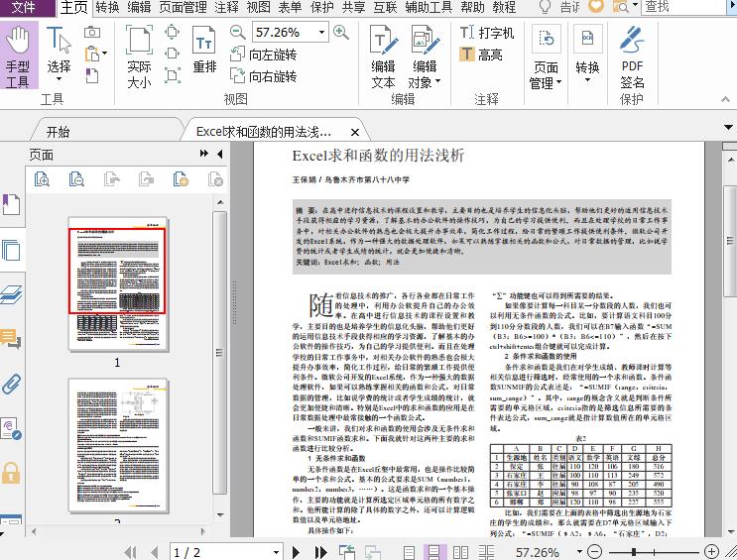Image resolution: width=737 pixels, height=560 pixels.
Task: Click the insert page icon in Pages panel
Action: point(181,179)
